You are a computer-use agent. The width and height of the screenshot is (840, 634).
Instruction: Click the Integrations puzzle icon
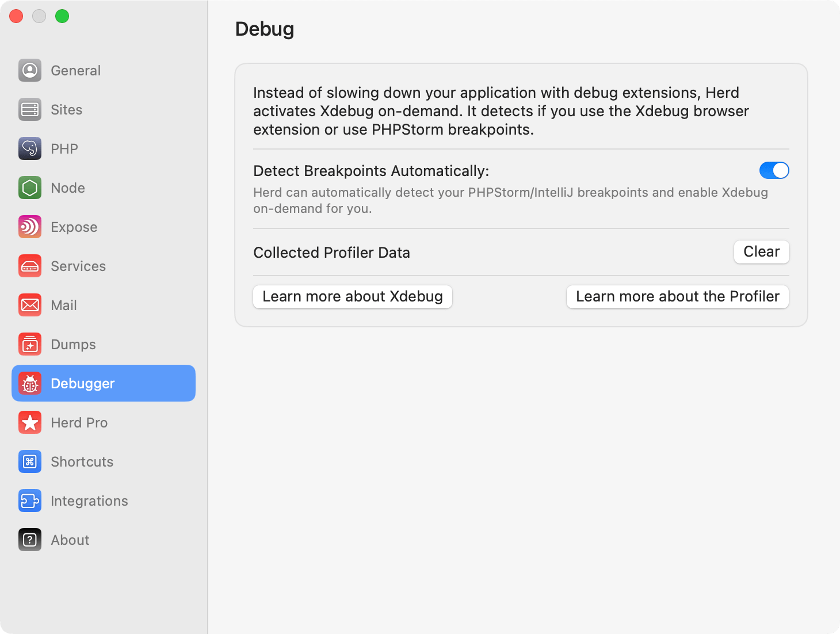29,501
